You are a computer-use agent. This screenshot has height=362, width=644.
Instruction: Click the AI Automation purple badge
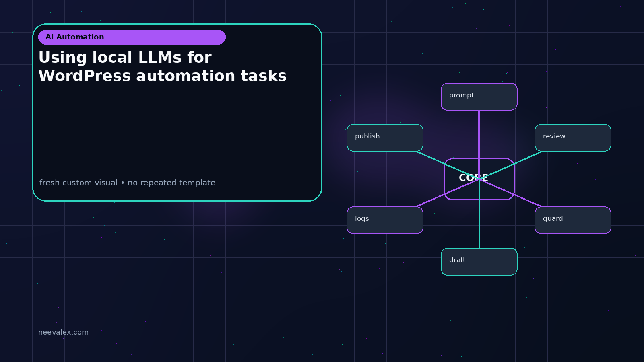(x=132, y=37)
